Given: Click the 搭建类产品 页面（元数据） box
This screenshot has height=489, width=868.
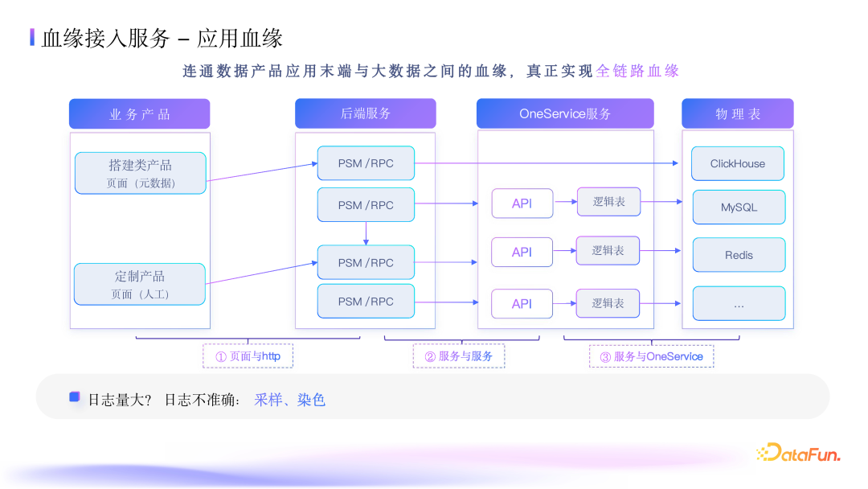Looking at the screenshot, I should click(x=141, y=173).
